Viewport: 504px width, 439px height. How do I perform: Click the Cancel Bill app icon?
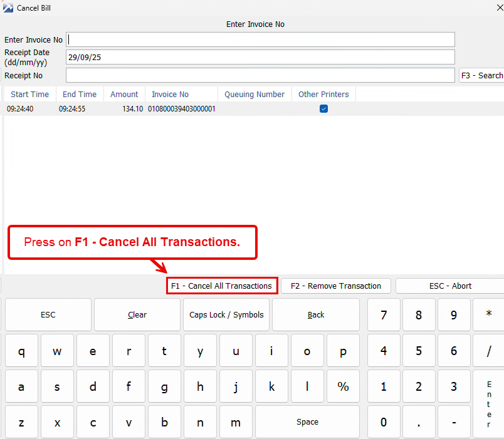(x=8, y=8)
